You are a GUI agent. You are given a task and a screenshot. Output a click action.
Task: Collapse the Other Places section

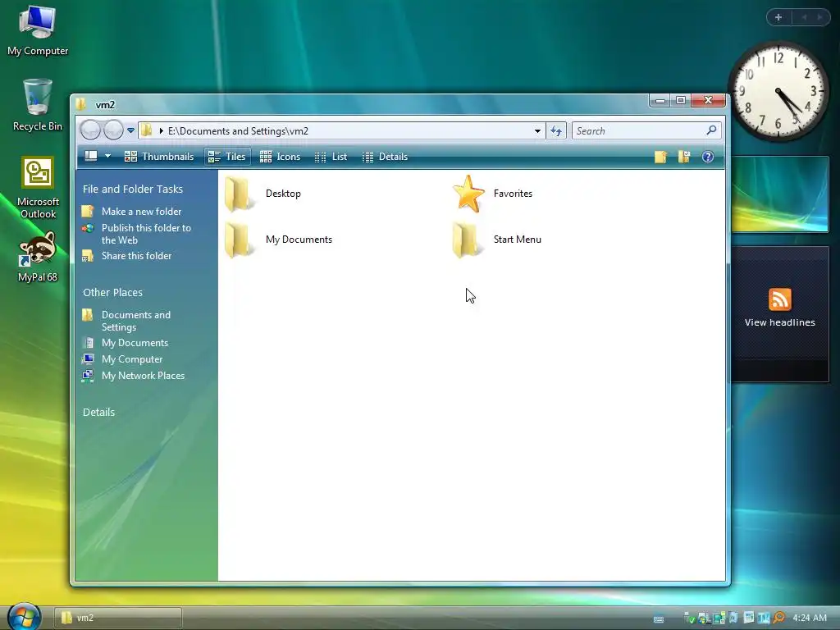[x=112, y=293]
